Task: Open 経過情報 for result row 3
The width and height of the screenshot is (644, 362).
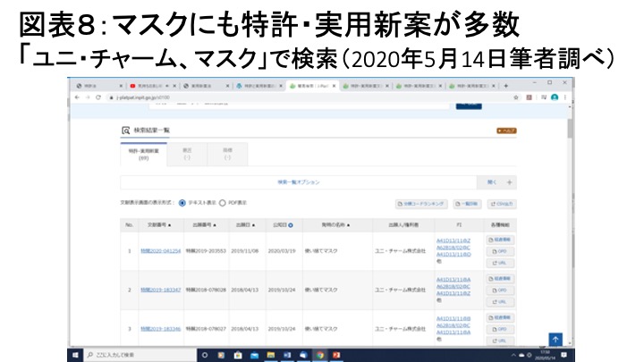Action: (x=500, y=317)
